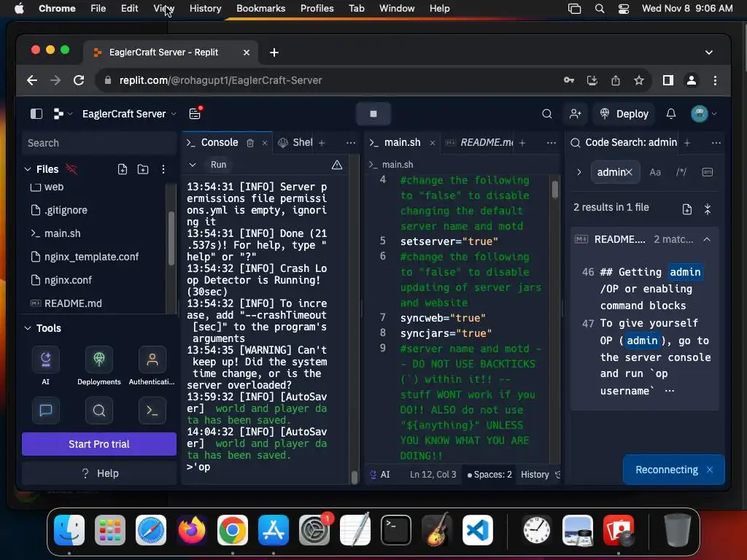Open the user avatar menu
Image resolution: width=747 pixels, height=560 pixels.
point(703,114)
